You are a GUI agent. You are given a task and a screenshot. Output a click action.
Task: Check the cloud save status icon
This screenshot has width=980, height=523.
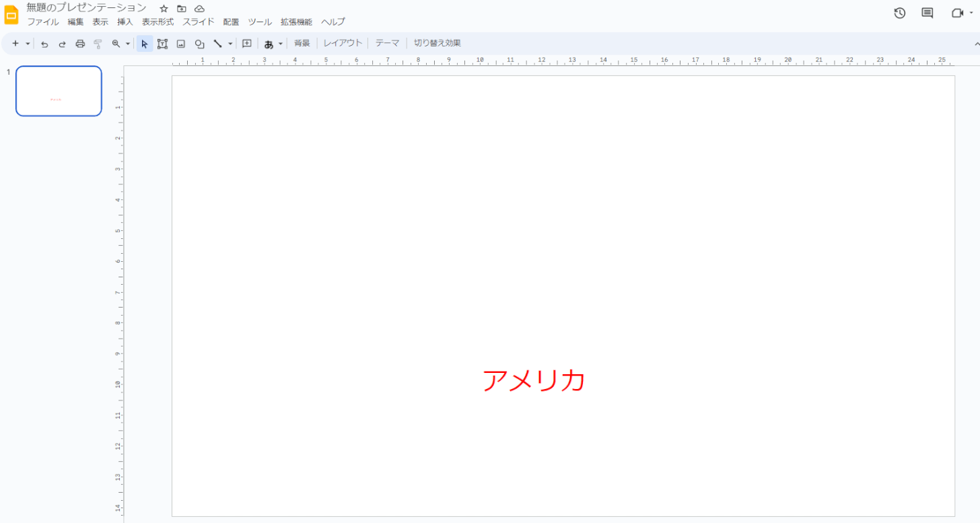199,9
